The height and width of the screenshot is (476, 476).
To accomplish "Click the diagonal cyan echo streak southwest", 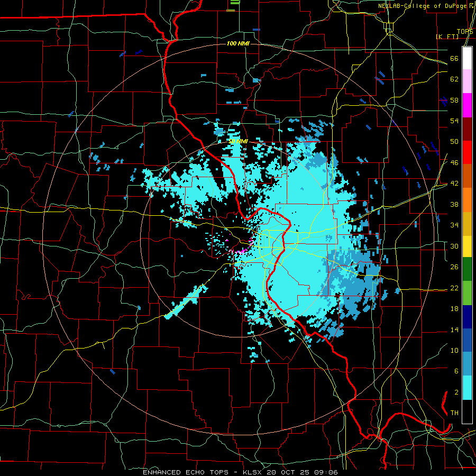I will 186,301.
